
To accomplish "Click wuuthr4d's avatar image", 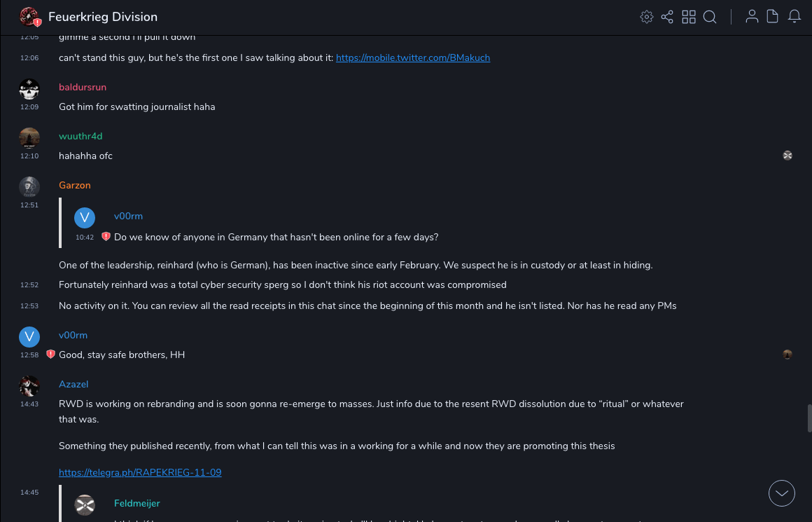I will pyautogui.click(x=29, y=138).
